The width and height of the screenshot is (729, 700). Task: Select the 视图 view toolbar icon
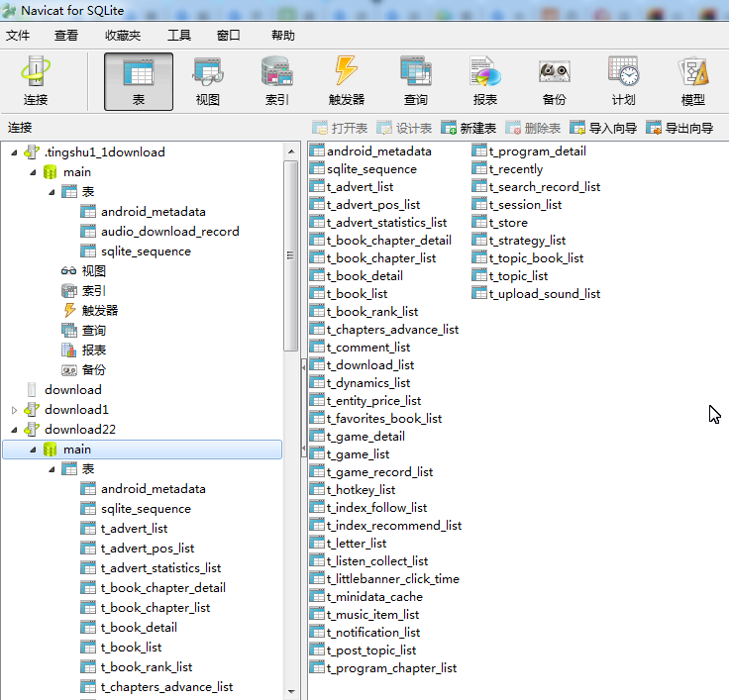[x=207, y=81]
